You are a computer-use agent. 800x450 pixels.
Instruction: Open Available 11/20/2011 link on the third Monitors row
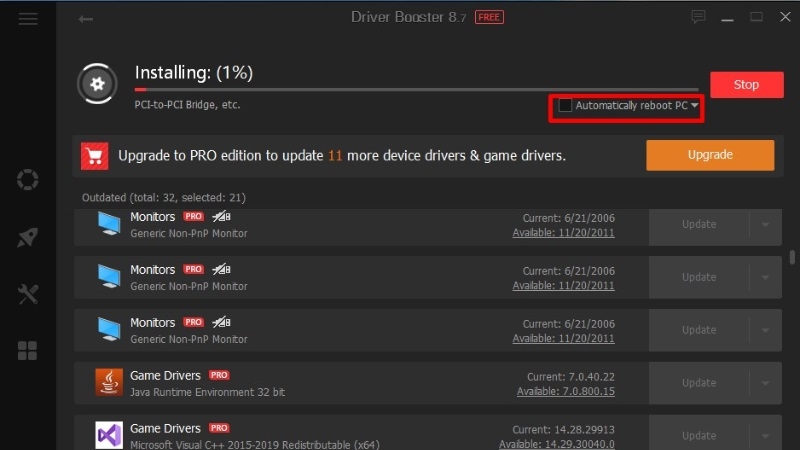[x=563, y=339]
